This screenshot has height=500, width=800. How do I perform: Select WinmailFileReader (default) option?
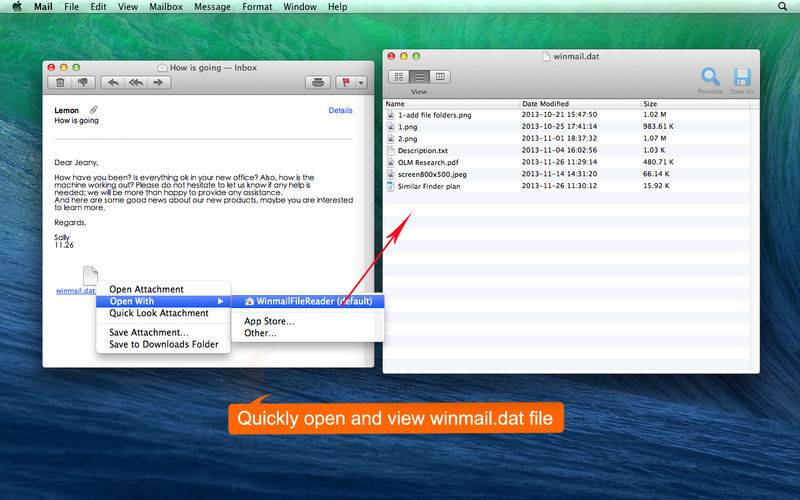pyautogui.click(x=308, y=301)
